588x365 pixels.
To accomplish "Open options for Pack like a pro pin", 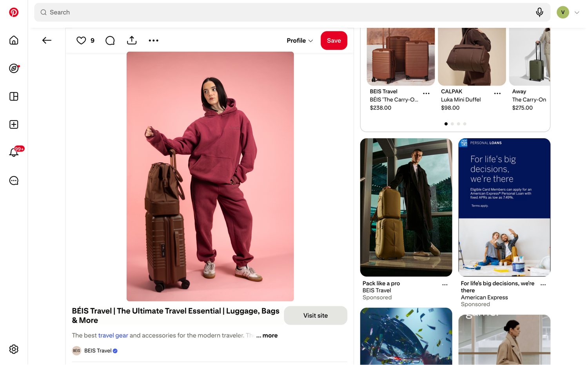I will click(x=445, y=285).
